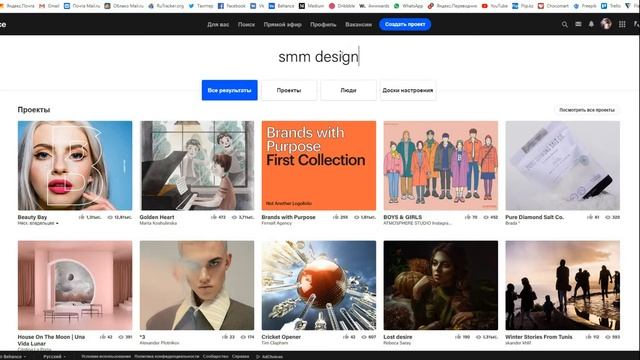Click the views eye icon under Cricket Opener
Screen dimensions: 640x360
(x=364, y=337)
